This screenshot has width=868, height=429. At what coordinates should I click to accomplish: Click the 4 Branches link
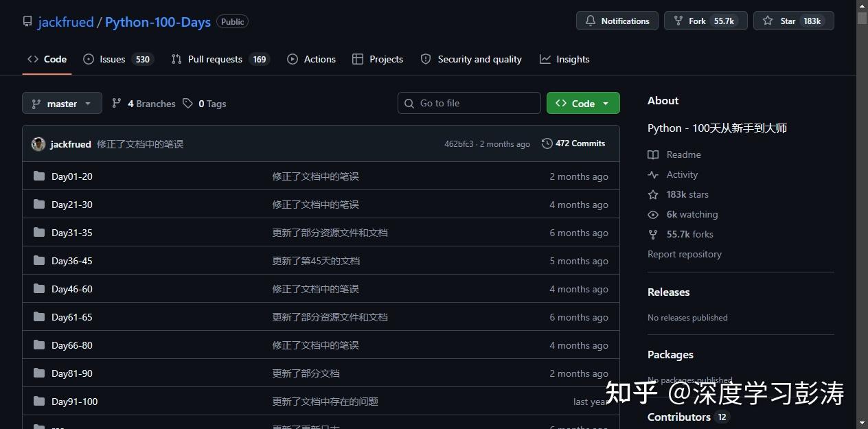click(144, 104)
